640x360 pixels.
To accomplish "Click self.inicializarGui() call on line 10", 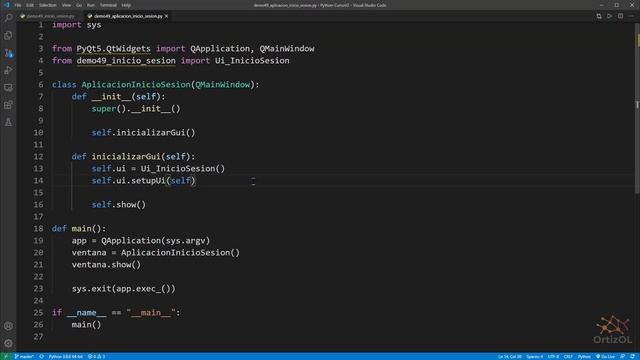I will point(143,133).
